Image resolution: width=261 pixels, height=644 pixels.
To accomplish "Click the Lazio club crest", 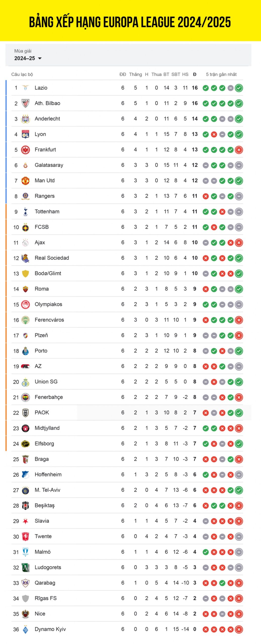I will [25, 88].
